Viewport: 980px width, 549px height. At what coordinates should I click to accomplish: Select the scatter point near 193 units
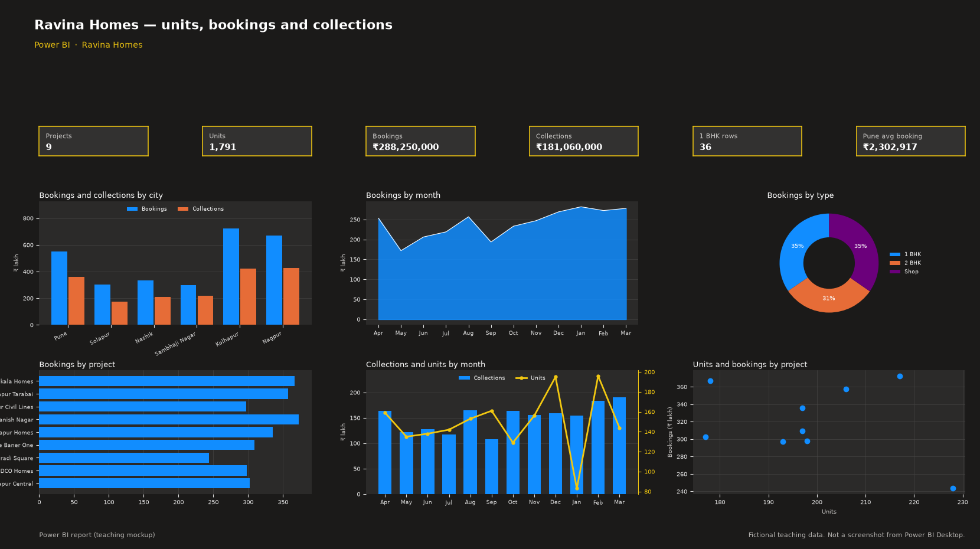pos(783,442)
